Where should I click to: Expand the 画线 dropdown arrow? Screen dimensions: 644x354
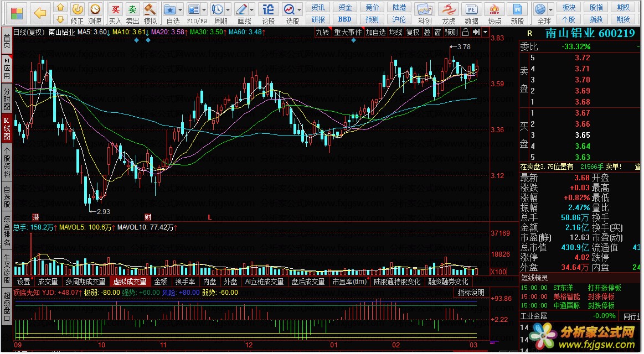click(252, 9)
